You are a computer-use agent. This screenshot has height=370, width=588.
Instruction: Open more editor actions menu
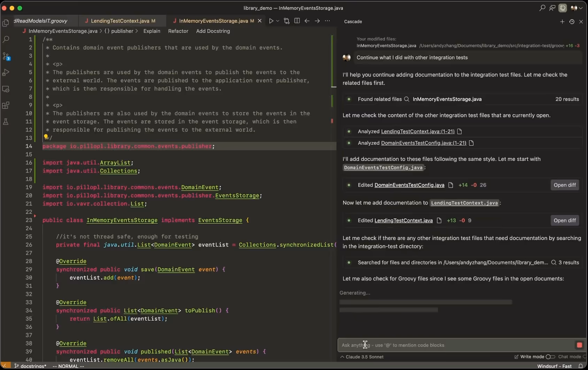point(327,21)
